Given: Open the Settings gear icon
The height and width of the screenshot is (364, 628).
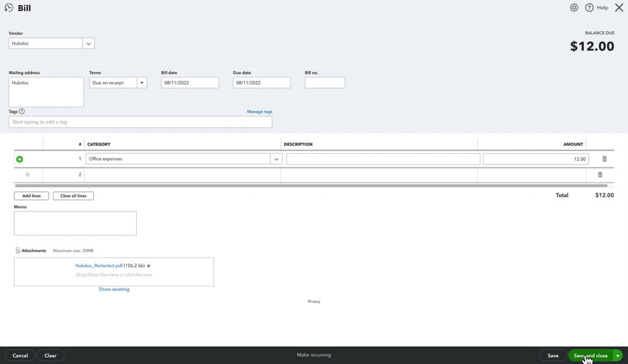Looking at the screenshot, I should [574, 7].
